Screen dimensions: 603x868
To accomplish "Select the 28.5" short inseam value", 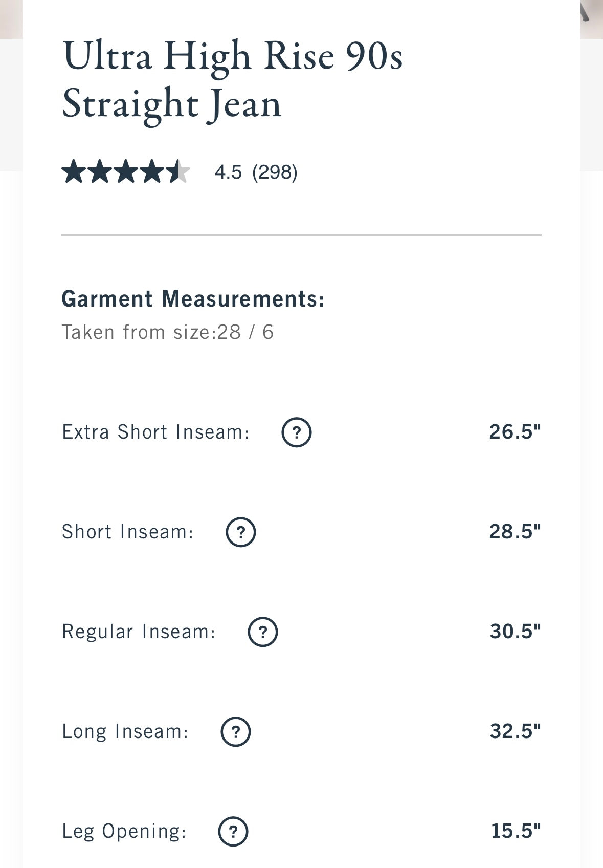I will [515, 532].
